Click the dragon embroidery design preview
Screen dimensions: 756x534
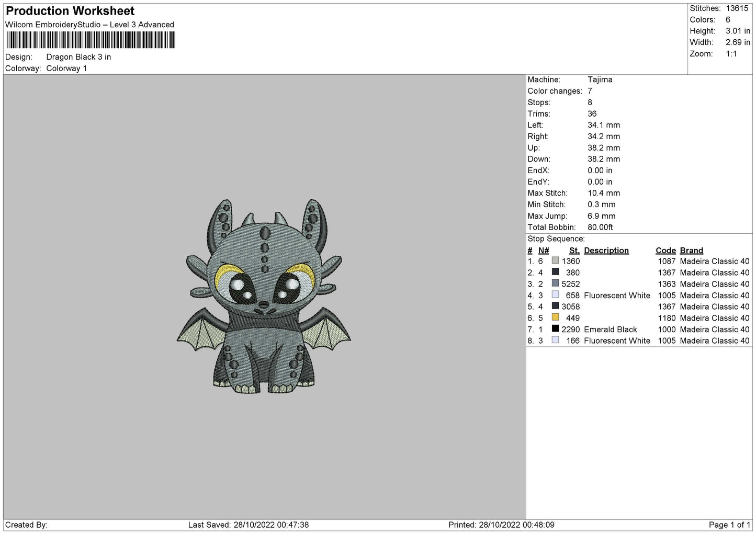coord(264,296)
